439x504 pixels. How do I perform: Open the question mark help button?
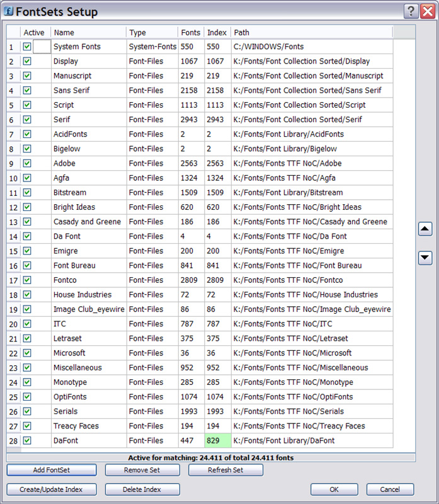click(411, 11)
